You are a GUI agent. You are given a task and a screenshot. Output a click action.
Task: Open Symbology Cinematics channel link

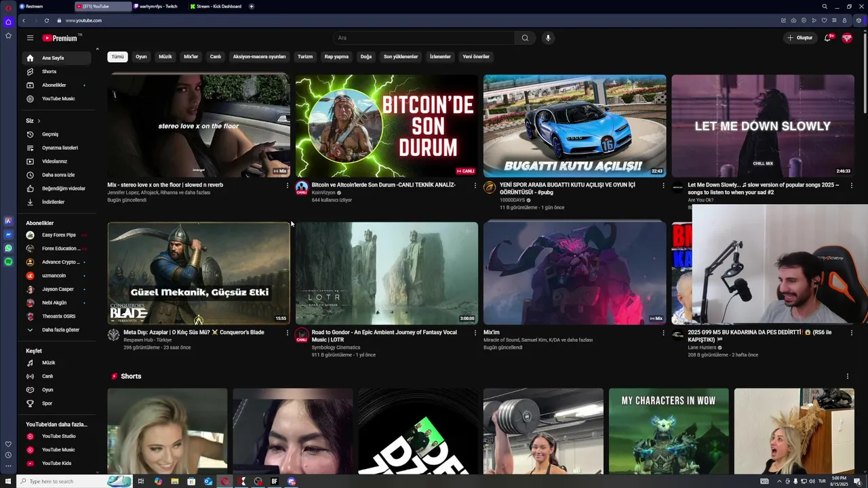[x=336, y=348]
